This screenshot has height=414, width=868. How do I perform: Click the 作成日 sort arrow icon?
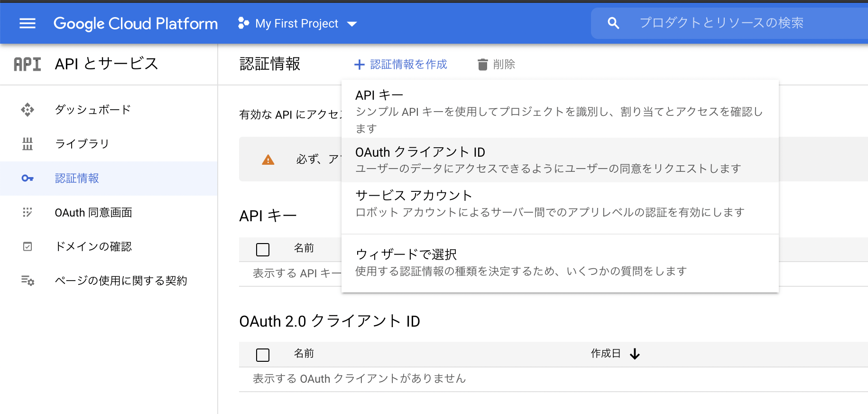pyautogui.click(x=635, y=354)
